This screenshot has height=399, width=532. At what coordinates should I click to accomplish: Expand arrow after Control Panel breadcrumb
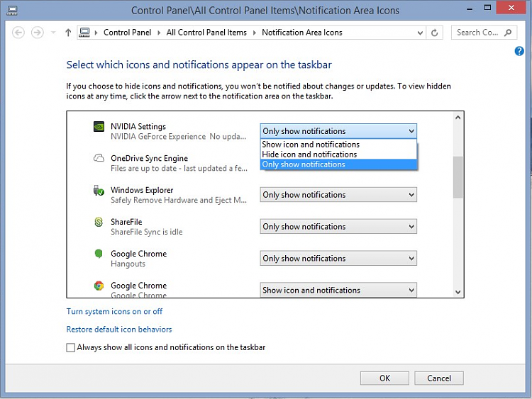158,33
